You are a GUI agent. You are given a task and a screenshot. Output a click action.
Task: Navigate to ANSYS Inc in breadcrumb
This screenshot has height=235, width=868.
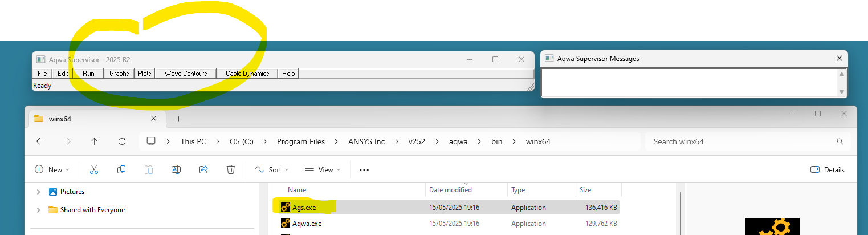pyautogui.click(x=366, y=141)
